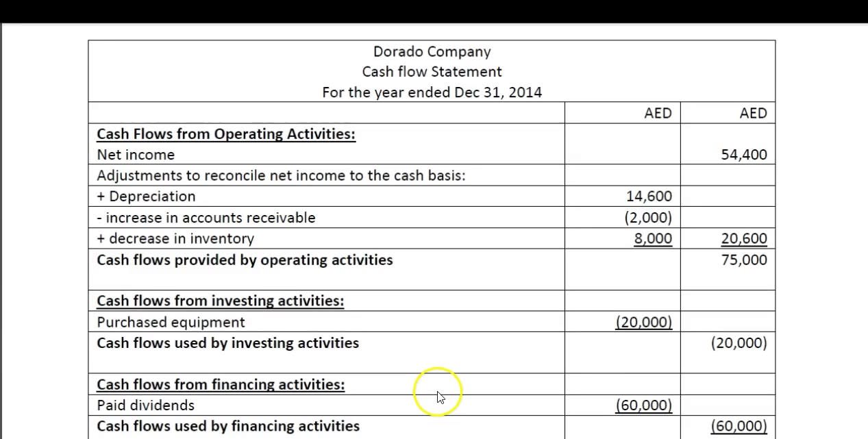Select the 54,400 net income amount
This screenshot has height=439, width=868.
tap(744, 155)
